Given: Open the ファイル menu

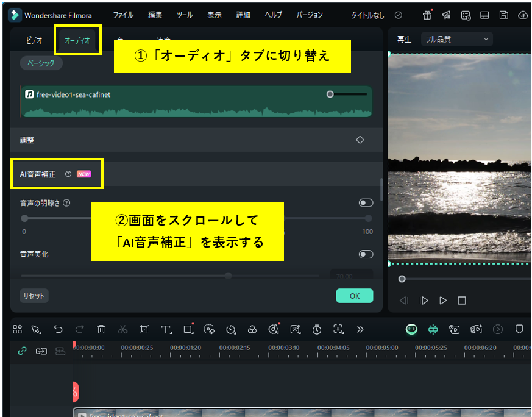Looking at the screenshot, I should pyautogui.click(x=123, y=15).
